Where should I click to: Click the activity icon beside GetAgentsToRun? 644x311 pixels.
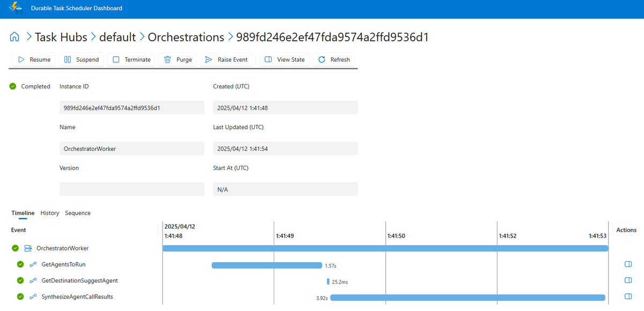[x=33, y=264]
